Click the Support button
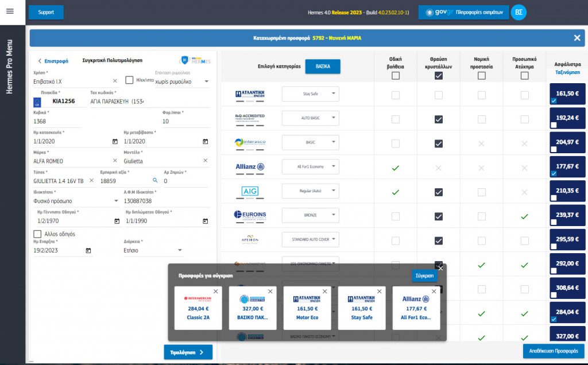The width and height of the screenshot is (588, 365). point(46,13)
